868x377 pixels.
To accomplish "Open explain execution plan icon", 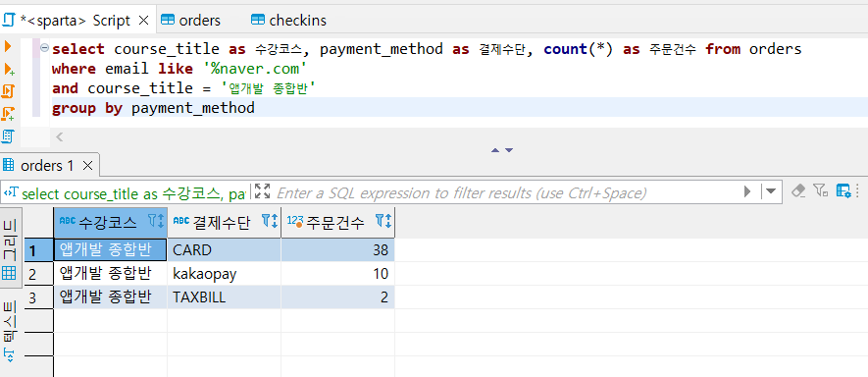I will [8, 135].
